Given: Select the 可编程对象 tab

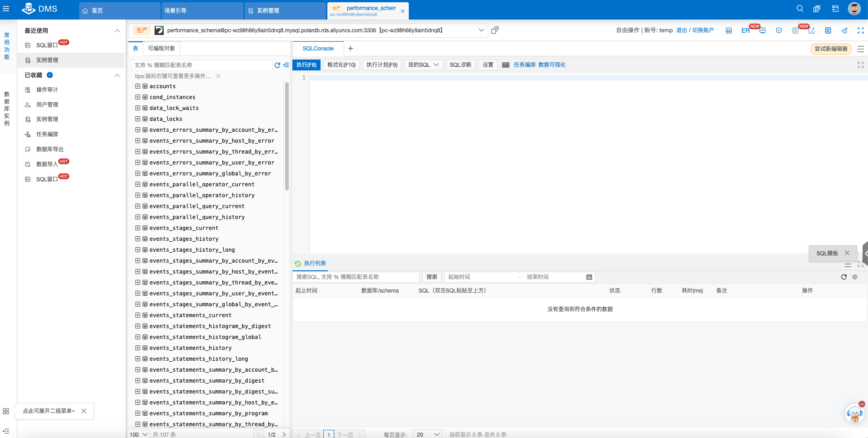Looking at the screenshot, I should tap(161, 48).
